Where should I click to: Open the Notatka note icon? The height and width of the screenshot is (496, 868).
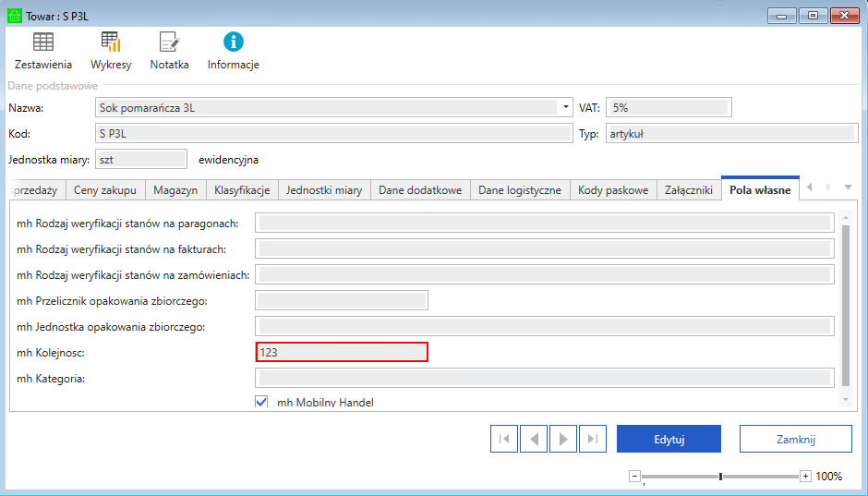(169, 42)
